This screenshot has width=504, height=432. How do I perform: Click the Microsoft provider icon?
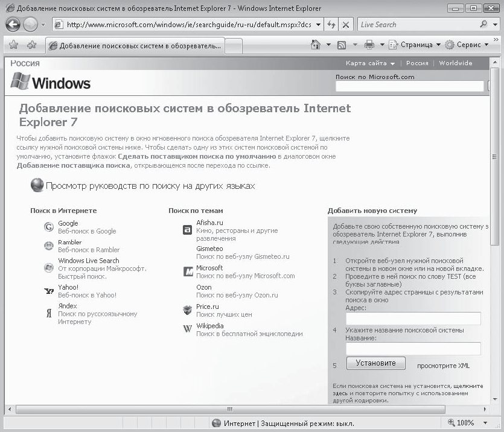[188, 272]
